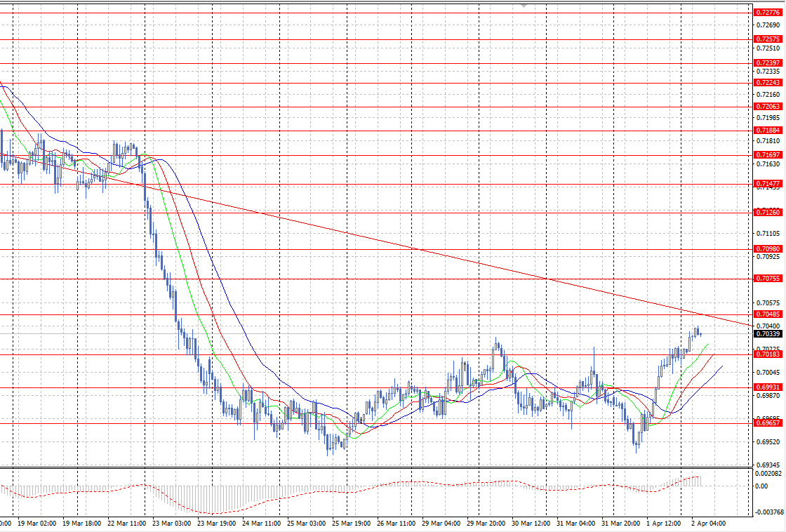Select the 0.72510 price scale value
Image resolution: width=786 pixels, height=532 pixels.
pos(768,48)
